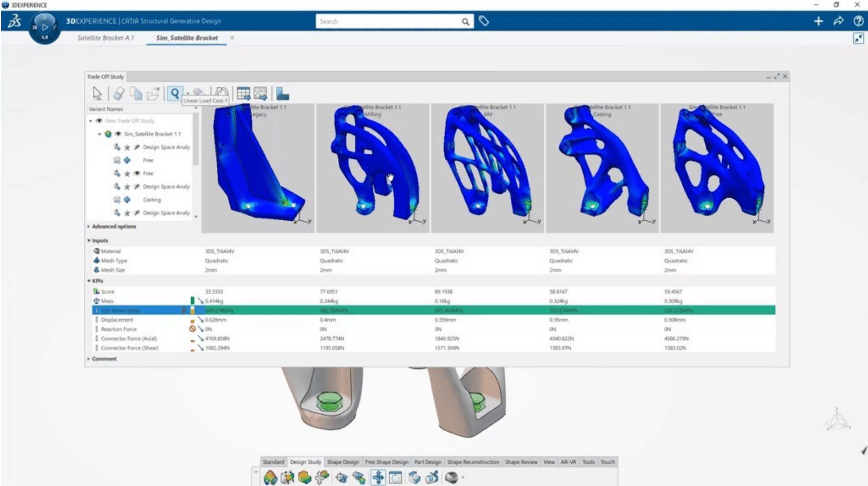Viewport: 868px width, 486px height.
Task: Switch to the Sim_Satellite Bracket tab
Action: click(187, 38)
